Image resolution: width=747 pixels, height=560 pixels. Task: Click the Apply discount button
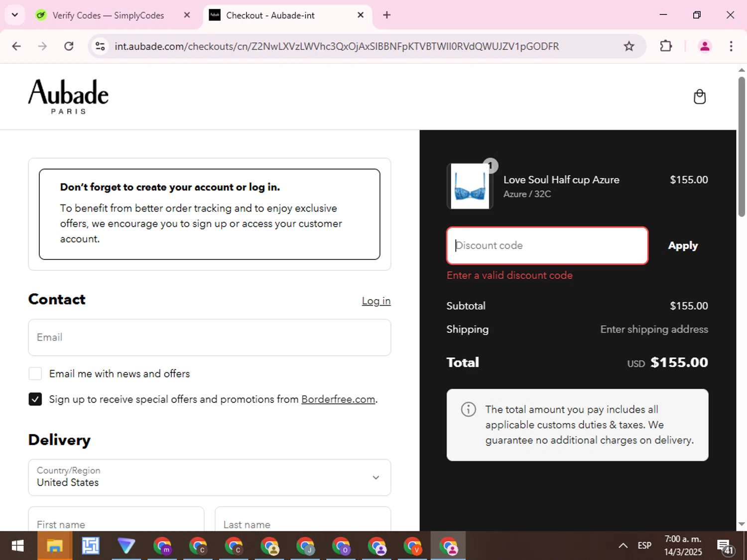683,245
